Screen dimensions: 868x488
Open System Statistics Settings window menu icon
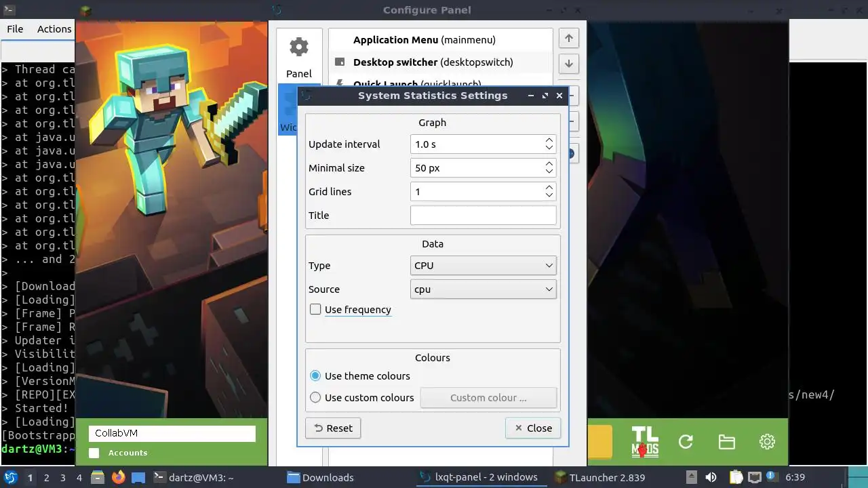[x=306, y=96]
